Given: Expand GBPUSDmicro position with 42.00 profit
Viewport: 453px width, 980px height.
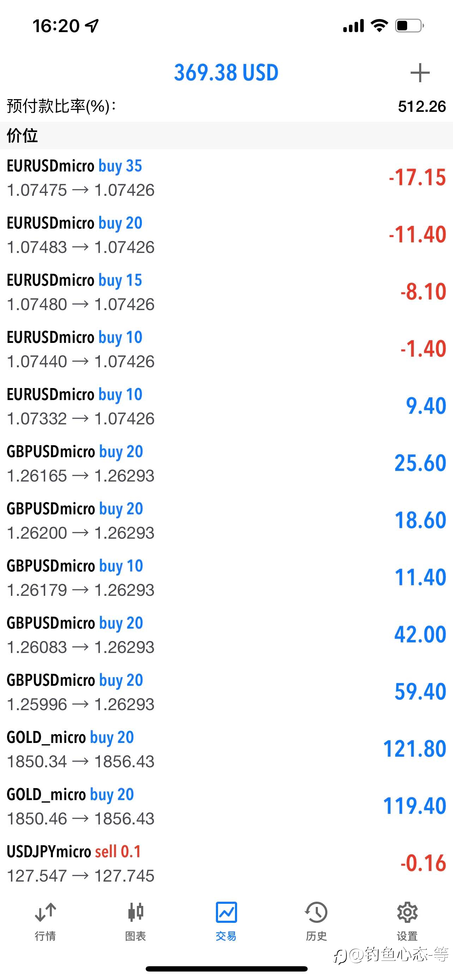Looking at the screenshot, I should pos(226,635).
